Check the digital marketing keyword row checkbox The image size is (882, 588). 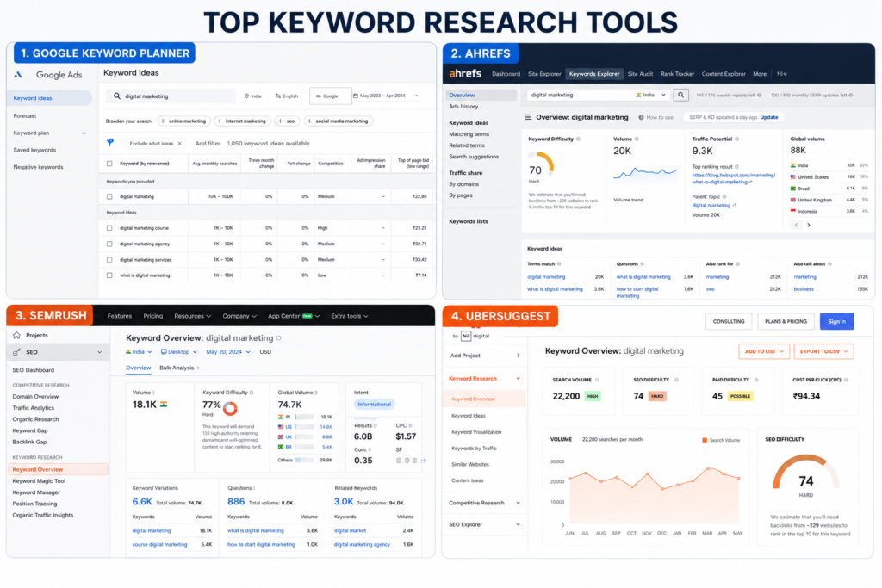[x=109, y=197]
